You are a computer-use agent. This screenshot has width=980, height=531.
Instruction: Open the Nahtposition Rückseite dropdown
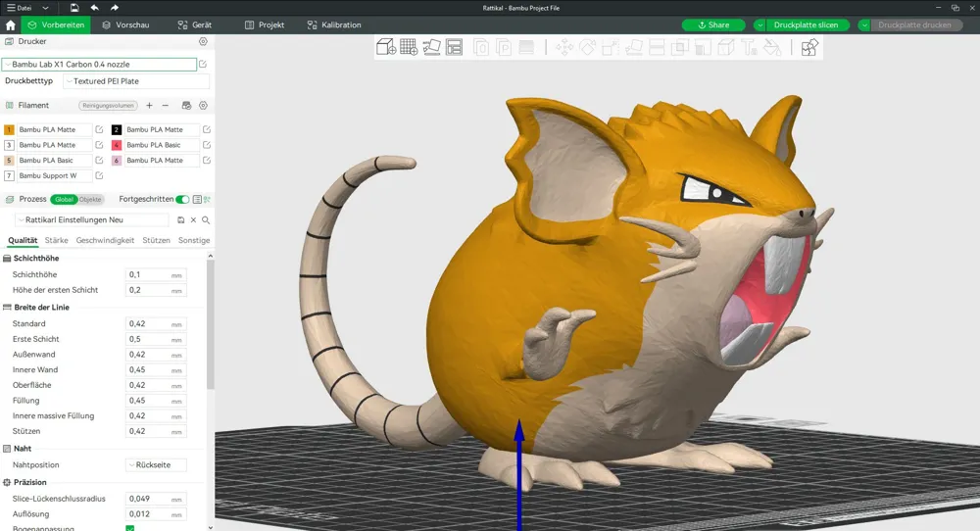click(156, 464)
